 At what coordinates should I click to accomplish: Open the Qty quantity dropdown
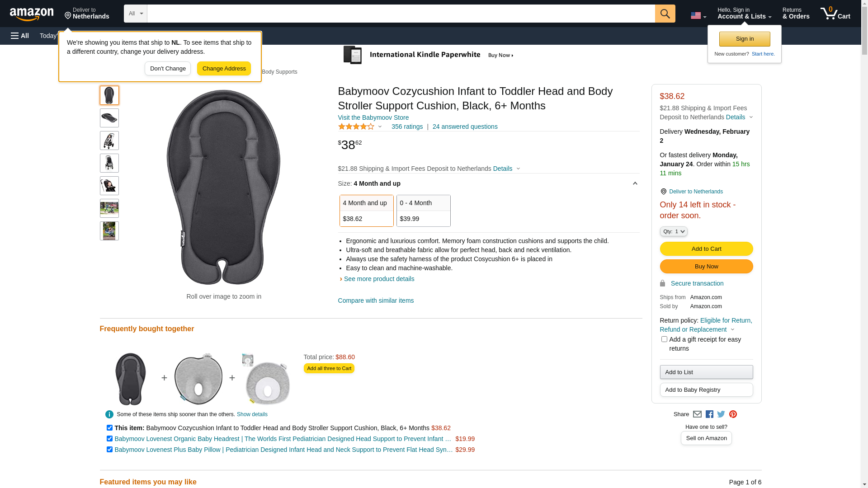point(674,231)
